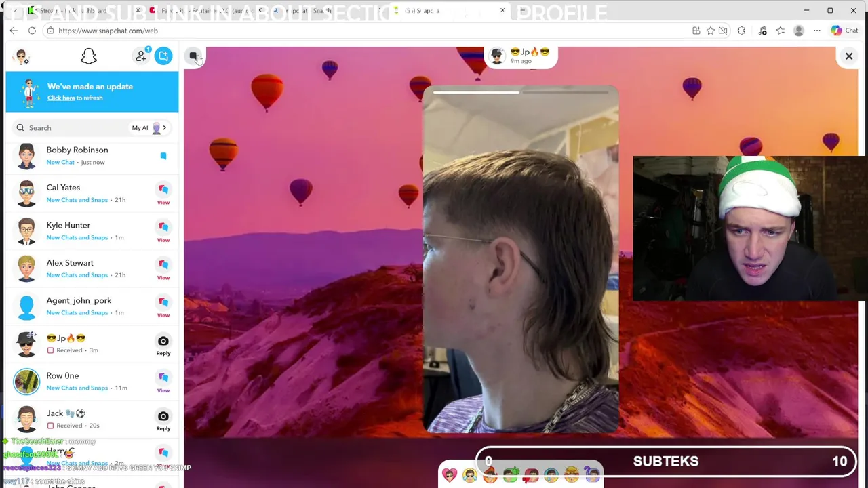Click the Reply camera icon for Jack
The width and height of the screenshot is (868, 488).
163,416
